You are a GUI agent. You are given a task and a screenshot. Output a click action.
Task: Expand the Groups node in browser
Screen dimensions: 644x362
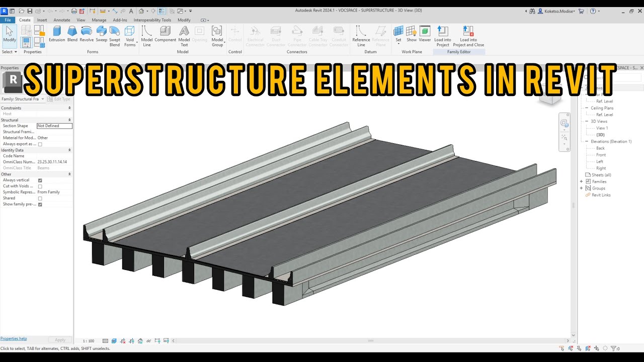(x=581, y=189)
